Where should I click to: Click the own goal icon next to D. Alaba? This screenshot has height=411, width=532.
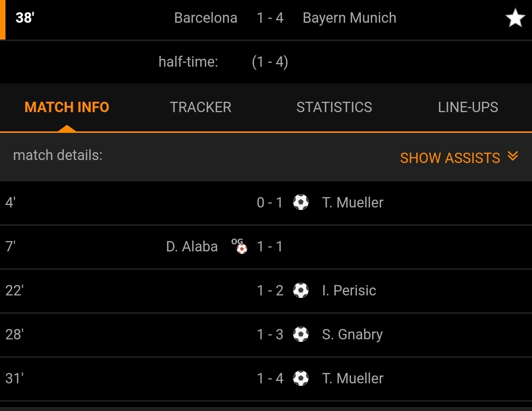[x=240, y=247]
